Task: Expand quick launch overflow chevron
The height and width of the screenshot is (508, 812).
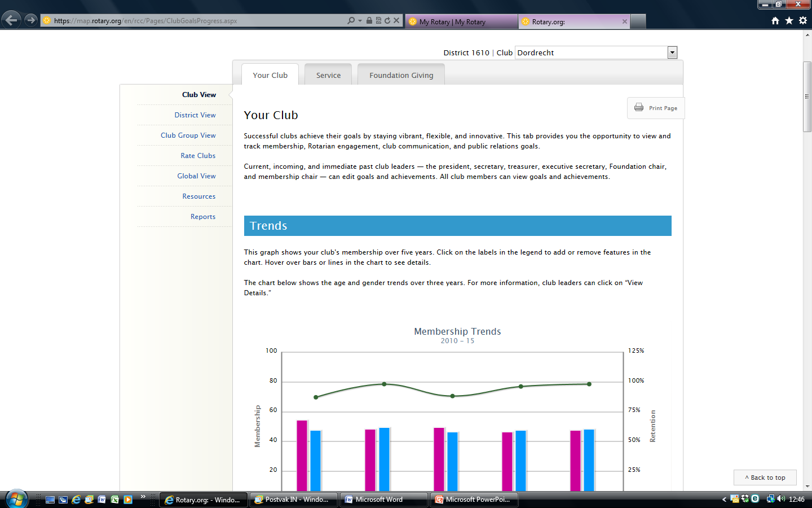Action: pyautogui.click(x=143, y=497)
